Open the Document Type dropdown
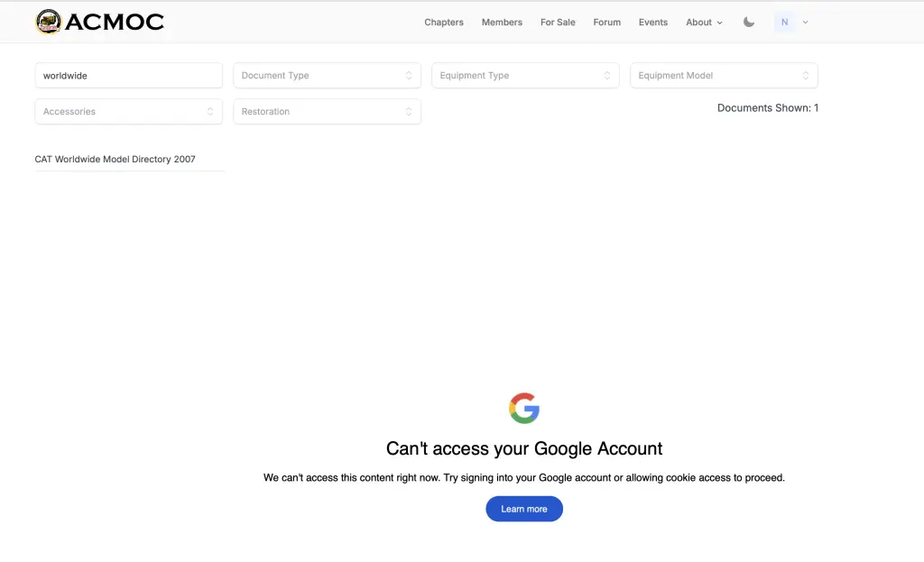The height and width of the screenshot is (562, 924). 327,76
